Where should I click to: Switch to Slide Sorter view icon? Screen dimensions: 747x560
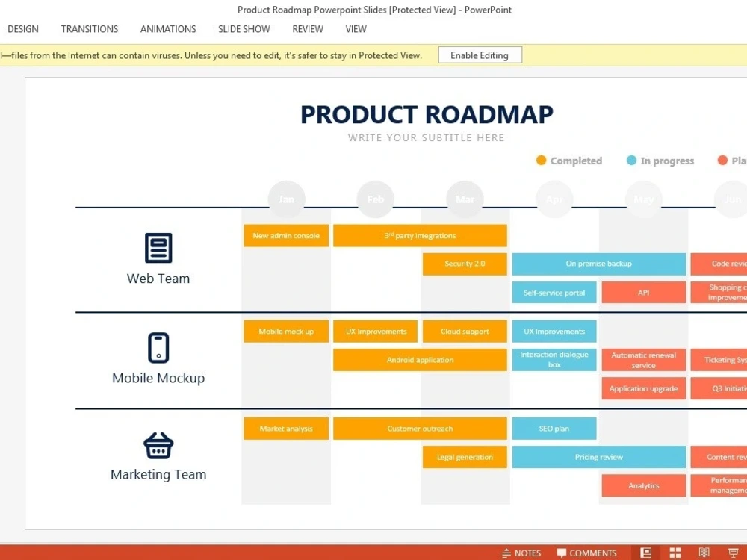pos(675,553)
